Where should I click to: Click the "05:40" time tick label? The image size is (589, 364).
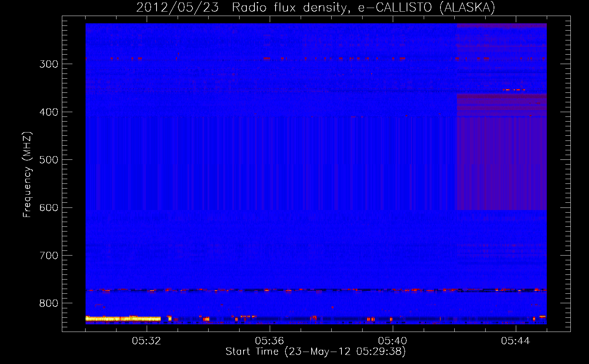[x=392, y=341]
